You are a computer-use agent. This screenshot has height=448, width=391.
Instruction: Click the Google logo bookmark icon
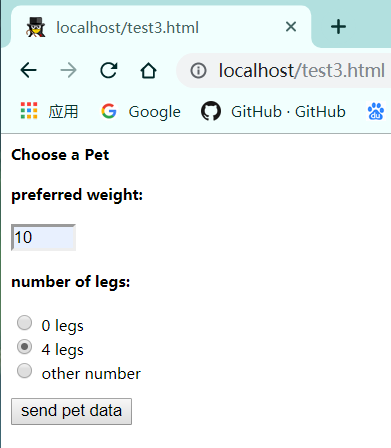coord(109,111)
